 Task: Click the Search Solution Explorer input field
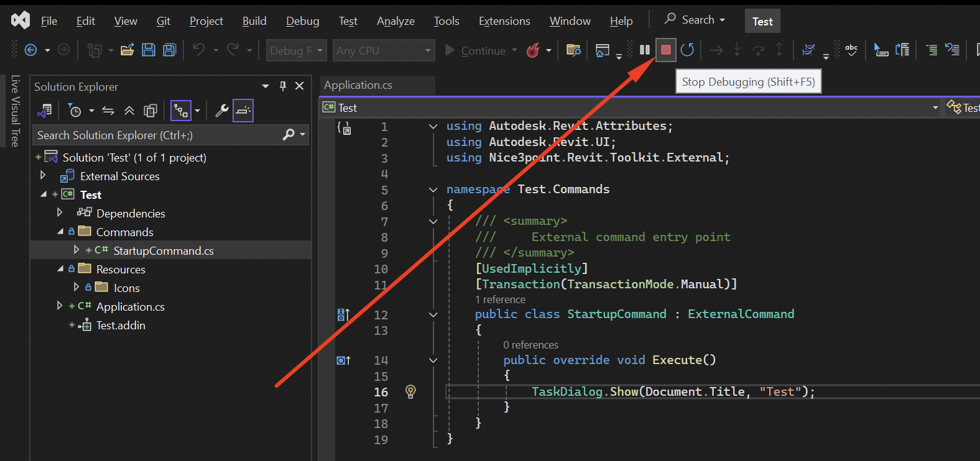pos(155,135)
